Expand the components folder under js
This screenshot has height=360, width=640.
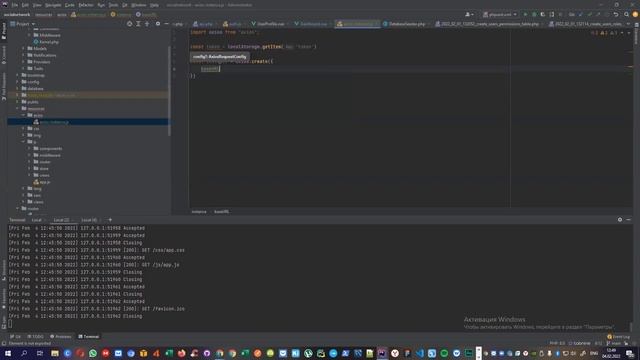[30, 149]
